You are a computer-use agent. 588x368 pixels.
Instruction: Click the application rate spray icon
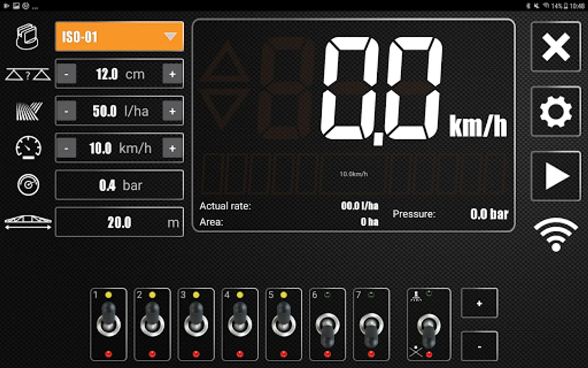click(x=29, y=111)
